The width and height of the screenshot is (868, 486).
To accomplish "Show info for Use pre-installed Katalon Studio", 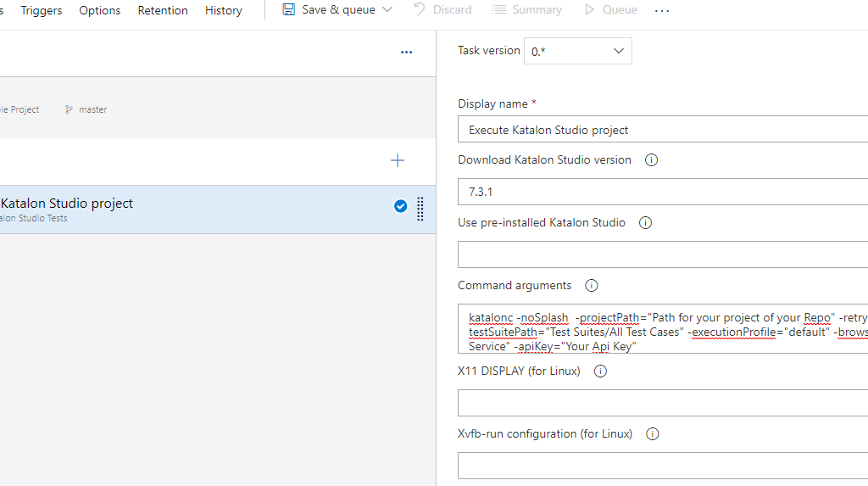I will [x=645, y=223].
